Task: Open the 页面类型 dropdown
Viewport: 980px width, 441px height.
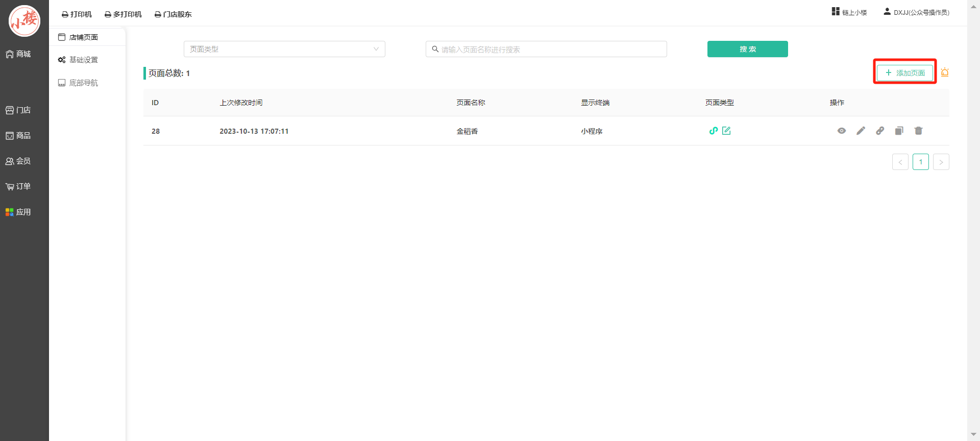Action: [284, 49]
